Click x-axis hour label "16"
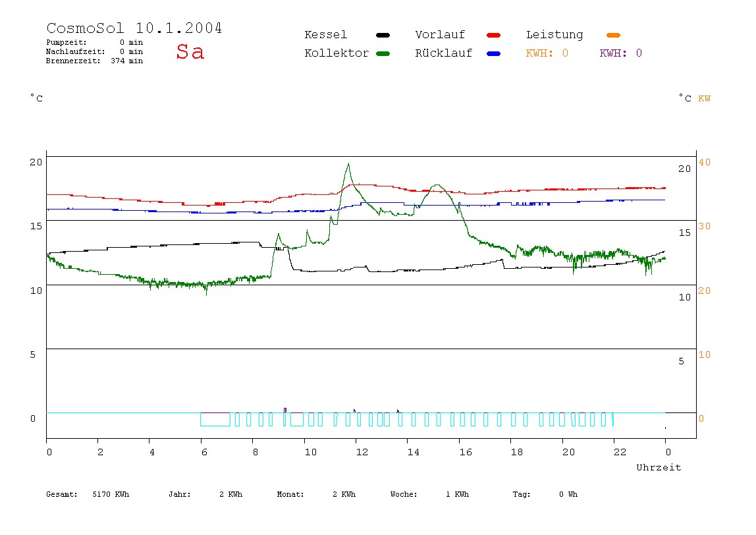The width and height of the screenshot is (756, 535). [466, 452]
